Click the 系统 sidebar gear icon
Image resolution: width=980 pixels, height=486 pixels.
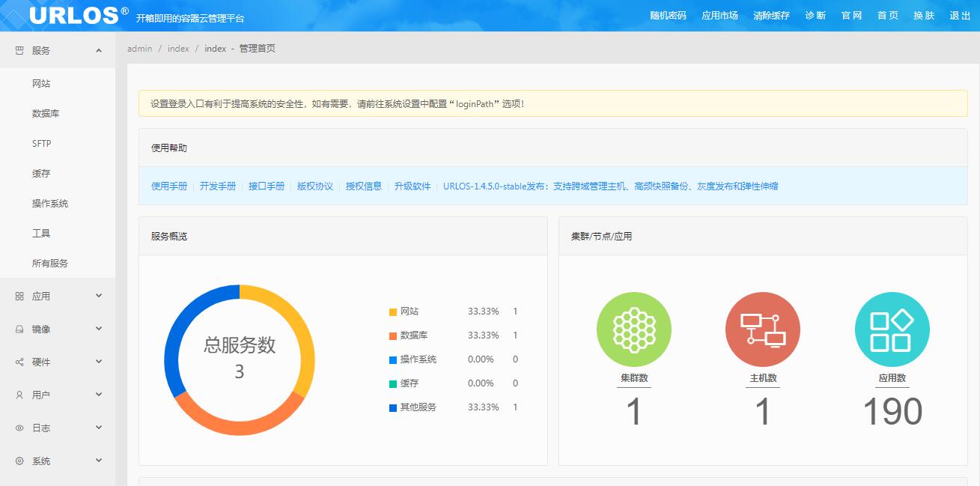click(19, 461)
